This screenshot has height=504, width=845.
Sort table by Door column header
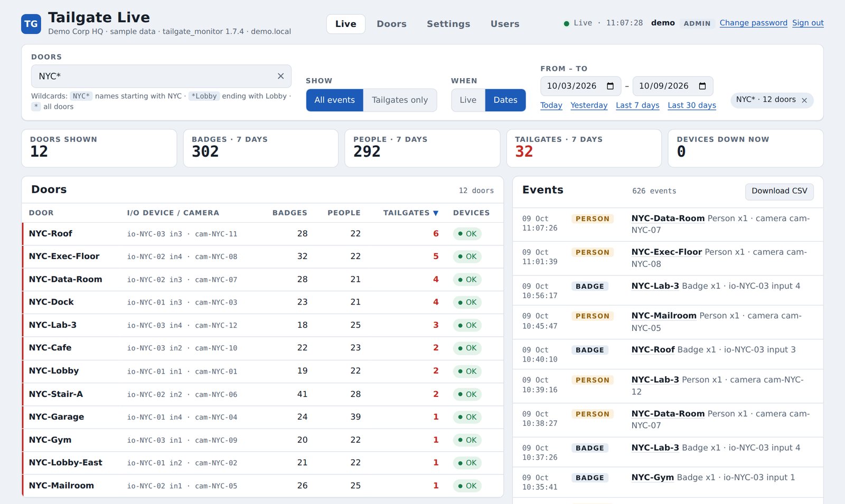tap(41, 213)
